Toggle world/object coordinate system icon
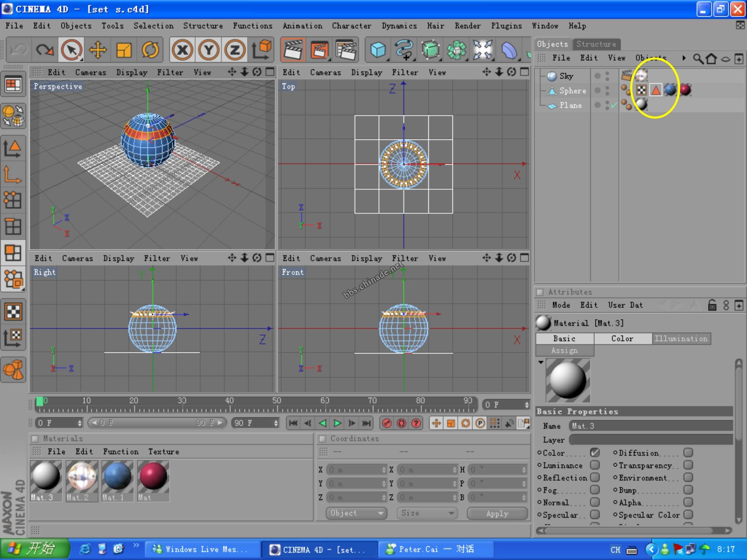 (x=261, y=50)
